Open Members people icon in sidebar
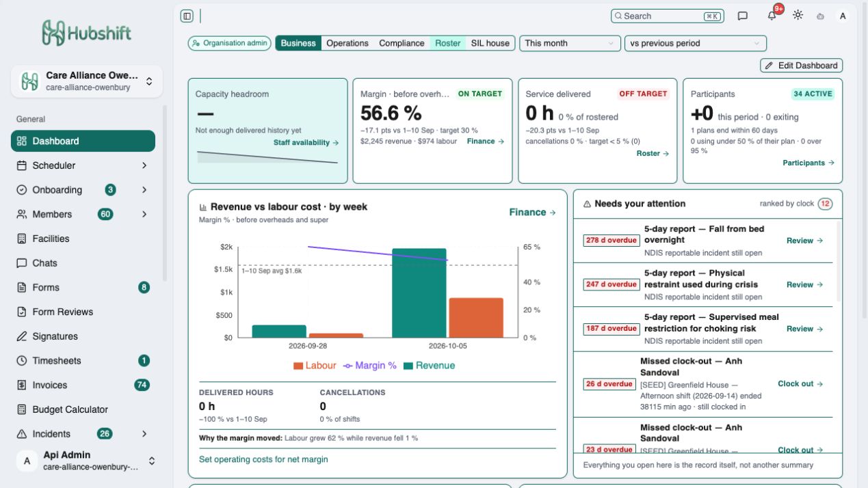Screen dimensions: 868x488 [21, 214]
